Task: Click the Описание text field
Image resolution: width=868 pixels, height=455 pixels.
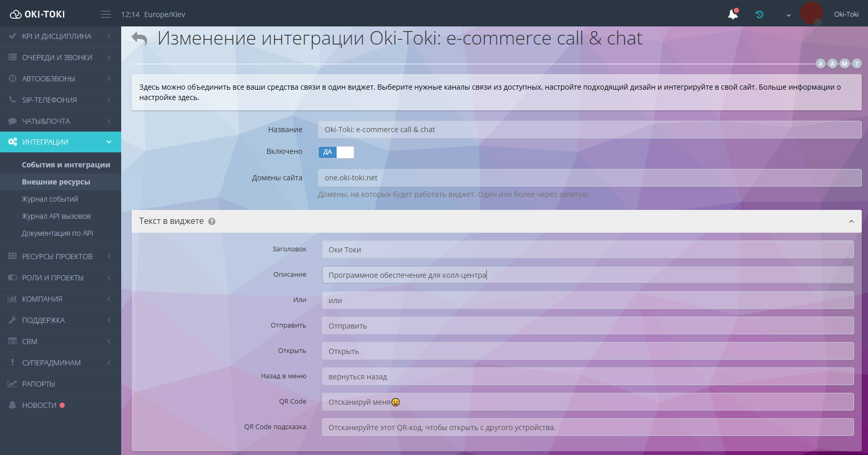Action: pyautogui.click(x=587, y=275)
